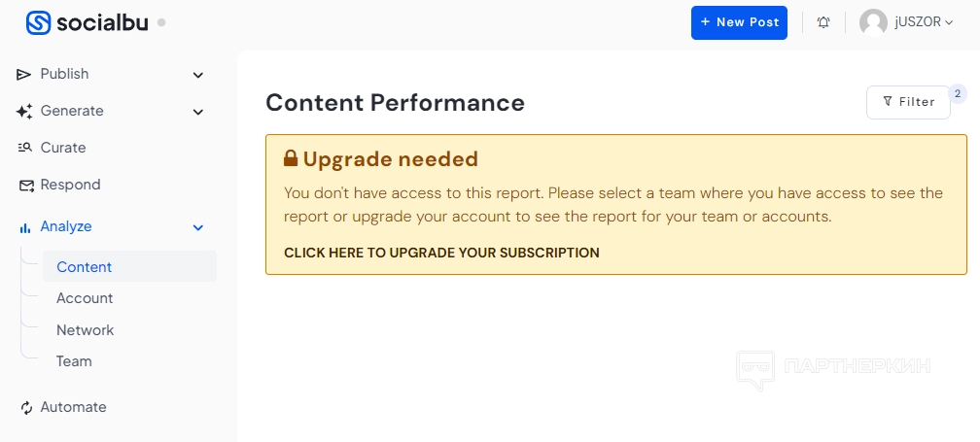Open the Filter options button
This screenshot has width=980, height=442.
908,102
